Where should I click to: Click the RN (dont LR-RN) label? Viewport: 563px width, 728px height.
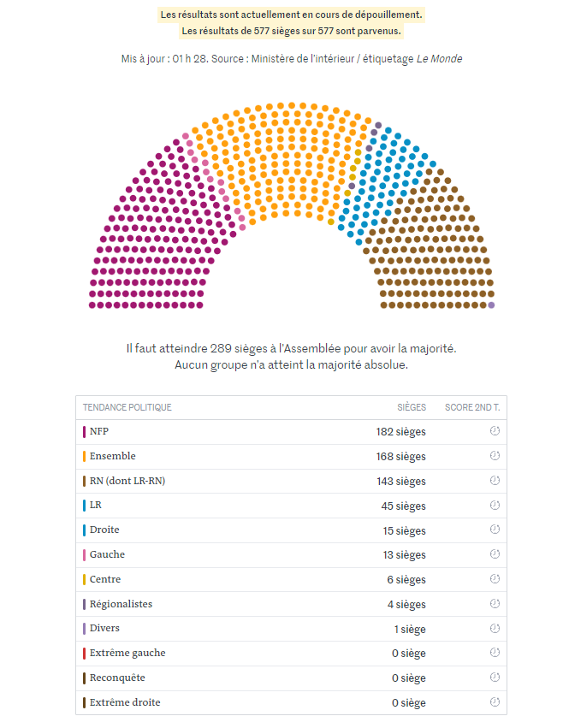[127, 481]
